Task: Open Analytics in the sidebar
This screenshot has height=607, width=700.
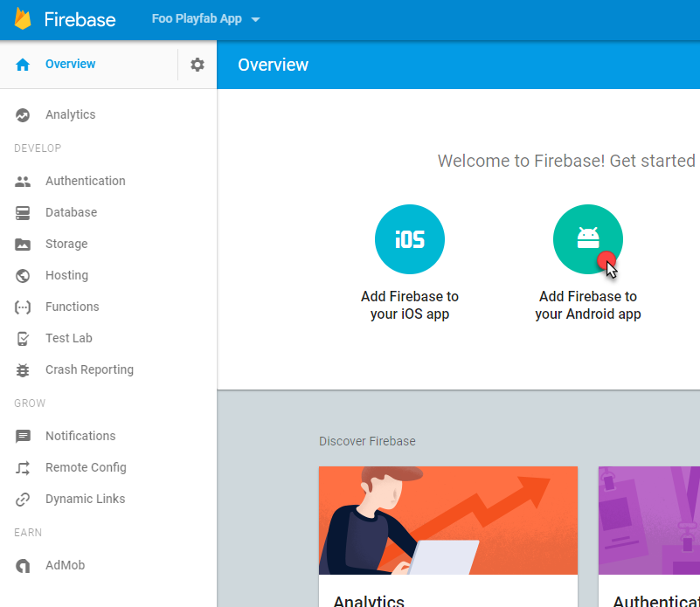Action: click(x=71, y=114)
